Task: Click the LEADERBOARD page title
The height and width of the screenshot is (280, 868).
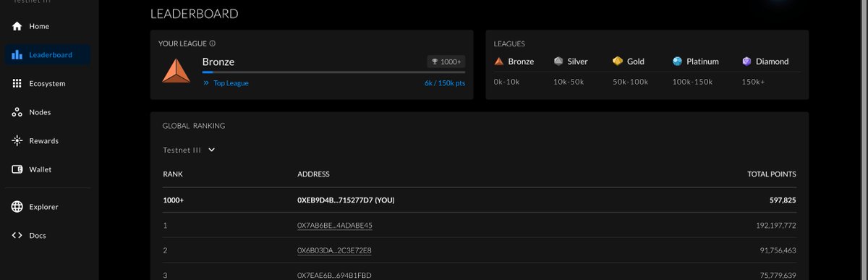Action: [x=195, y=14]
